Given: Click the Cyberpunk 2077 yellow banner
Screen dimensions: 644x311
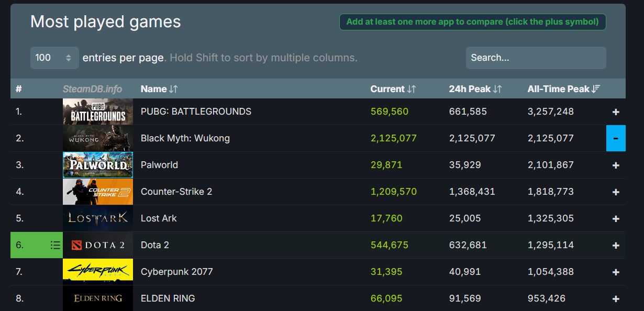Looking at the screenshot, I should click(x=97, y=271).
